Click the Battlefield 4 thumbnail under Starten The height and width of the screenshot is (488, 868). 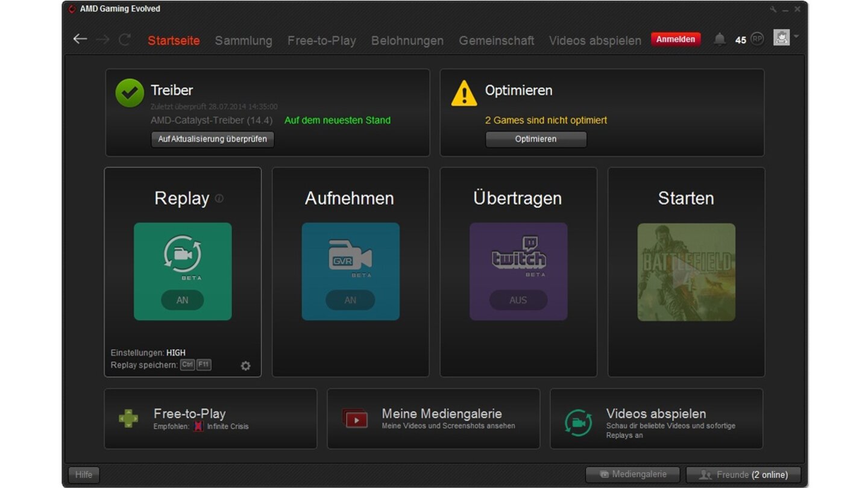pos(686,271)
